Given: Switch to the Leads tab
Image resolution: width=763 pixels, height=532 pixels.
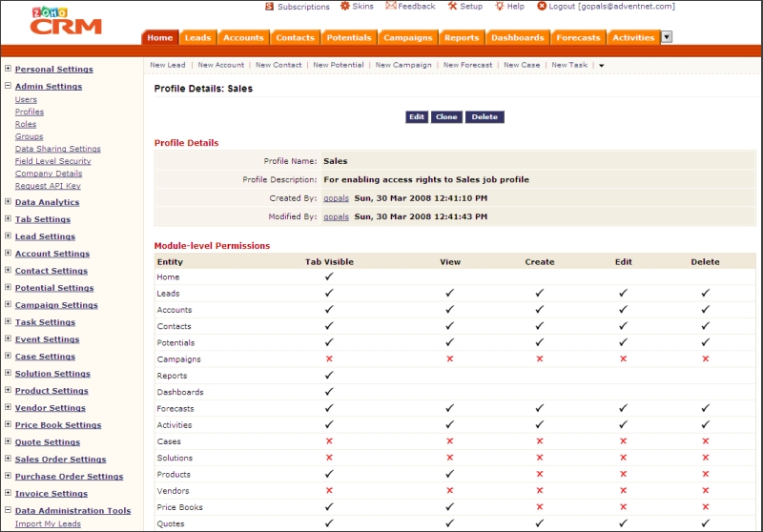Looking at the screenshot, I should pyautogui.click(x=197, y=38).
